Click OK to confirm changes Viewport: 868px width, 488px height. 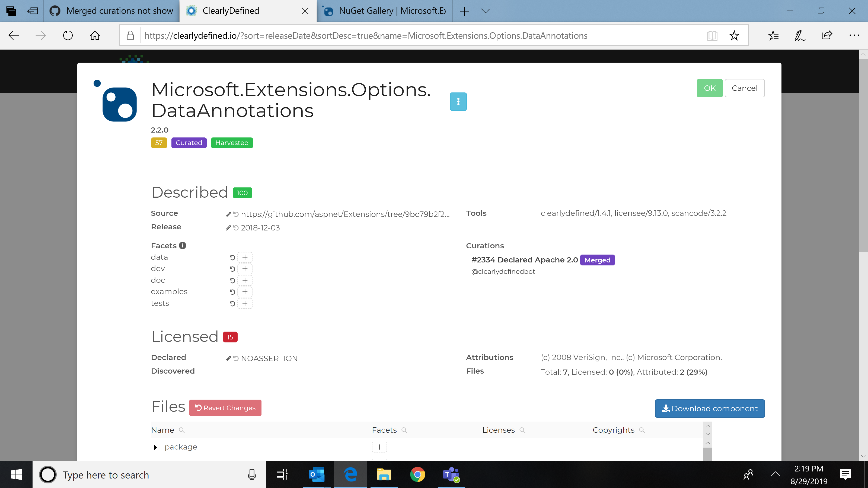[709, 88]
